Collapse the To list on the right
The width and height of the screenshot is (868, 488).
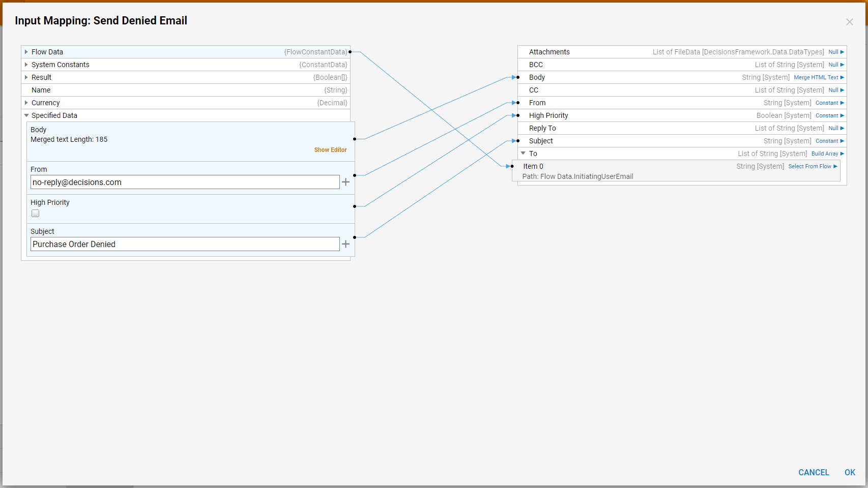coord(523,154)
